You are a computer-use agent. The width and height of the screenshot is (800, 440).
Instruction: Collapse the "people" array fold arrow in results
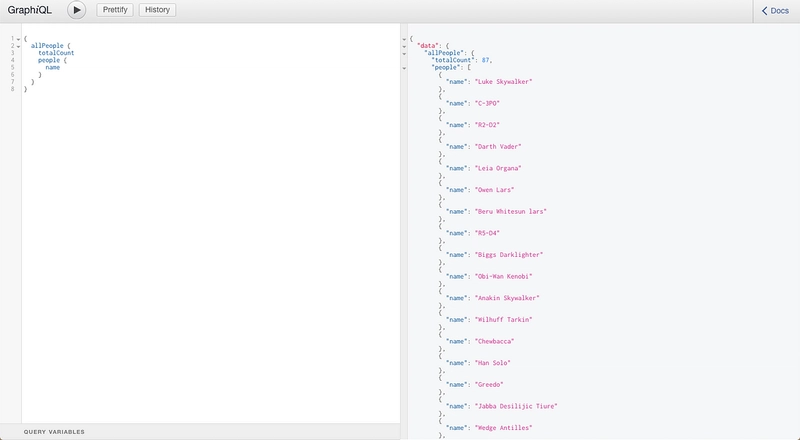404,68
